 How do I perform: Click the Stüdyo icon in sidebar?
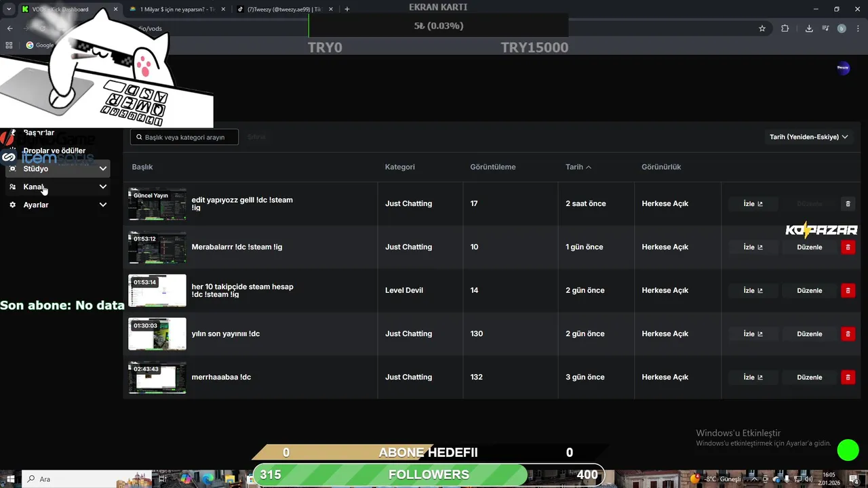pos(12,169)
